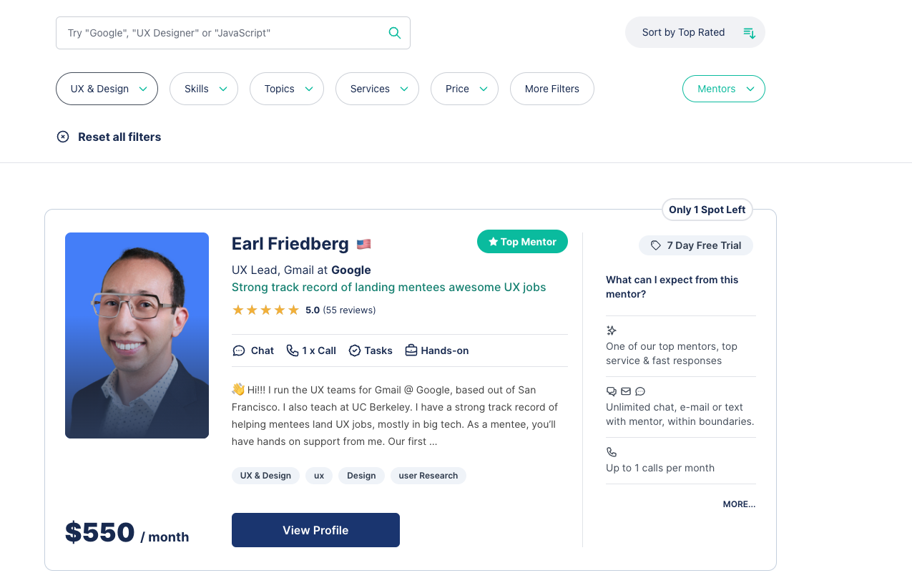
Task: Toggle the UX & Design filter pill
Action: pyautogui.click(x=107, y=89)
